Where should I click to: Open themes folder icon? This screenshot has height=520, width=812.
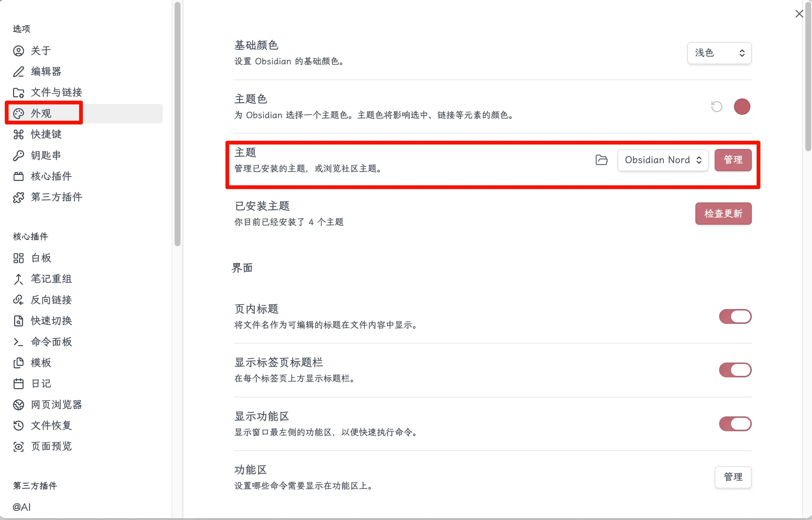[601, 160]
